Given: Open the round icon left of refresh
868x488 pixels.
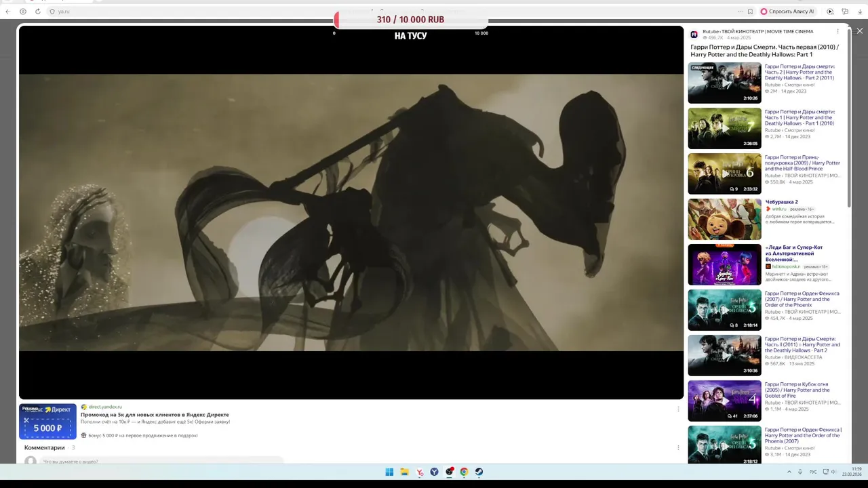Looking at the screenshot, I should (x=23, y=12).
